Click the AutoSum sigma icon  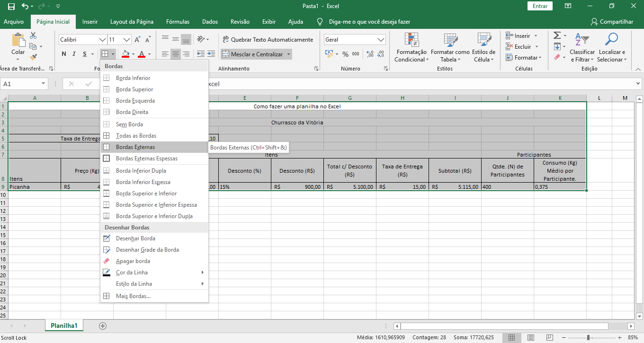pos(557,36)
